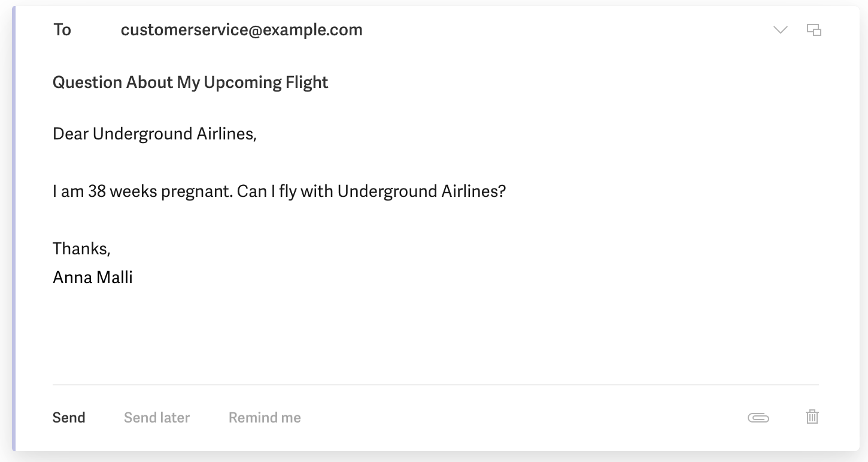Open the Send later option
Image resolution: width=868 pixels, height=462 pixels.
157,418
